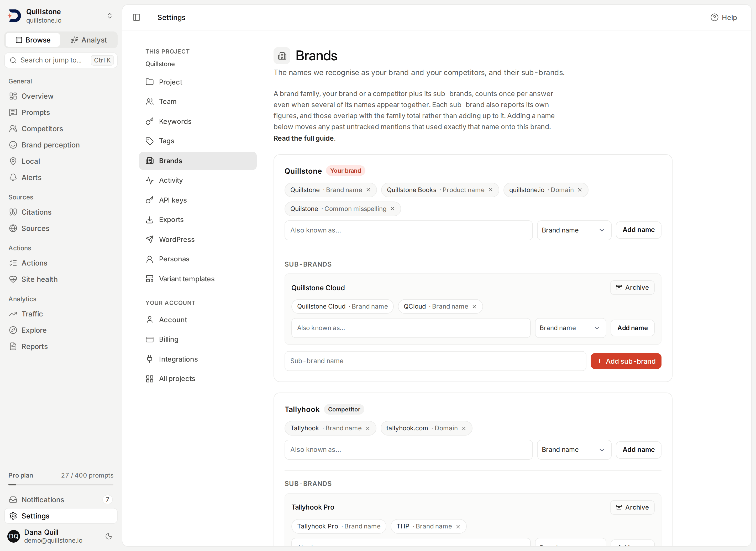Focus the Sub-brand name input
Screen dimensions: 756x551
click(435, 361)
